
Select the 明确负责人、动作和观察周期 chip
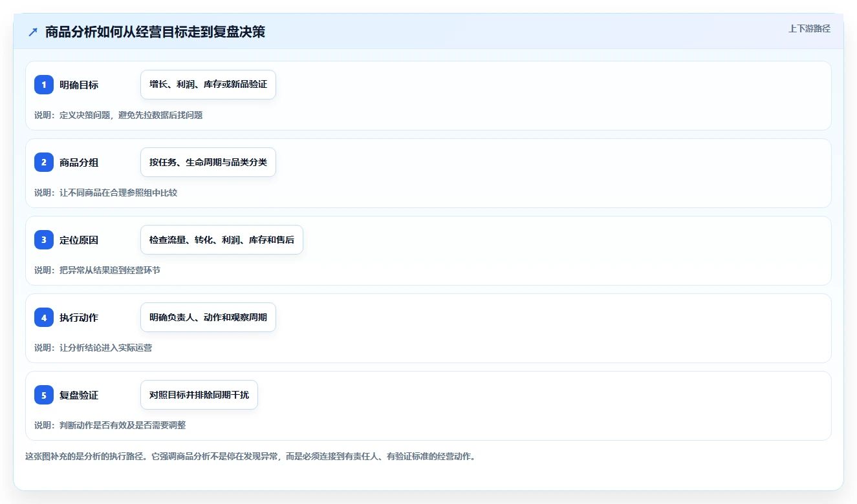[208, 317]
